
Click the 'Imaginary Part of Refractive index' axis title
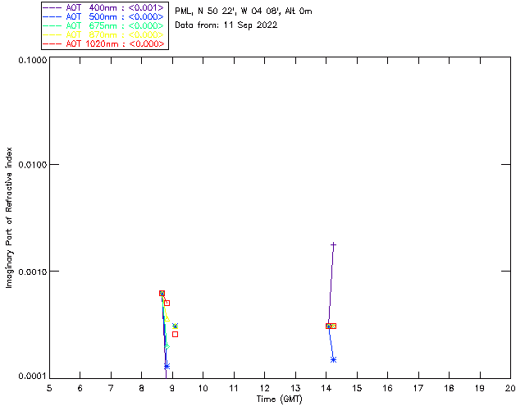9,217
